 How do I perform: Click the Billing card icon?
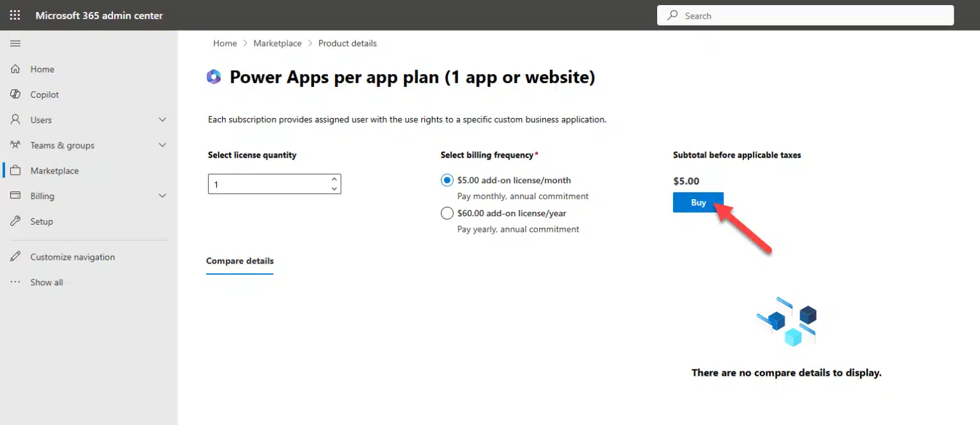[x=16, y=196]
